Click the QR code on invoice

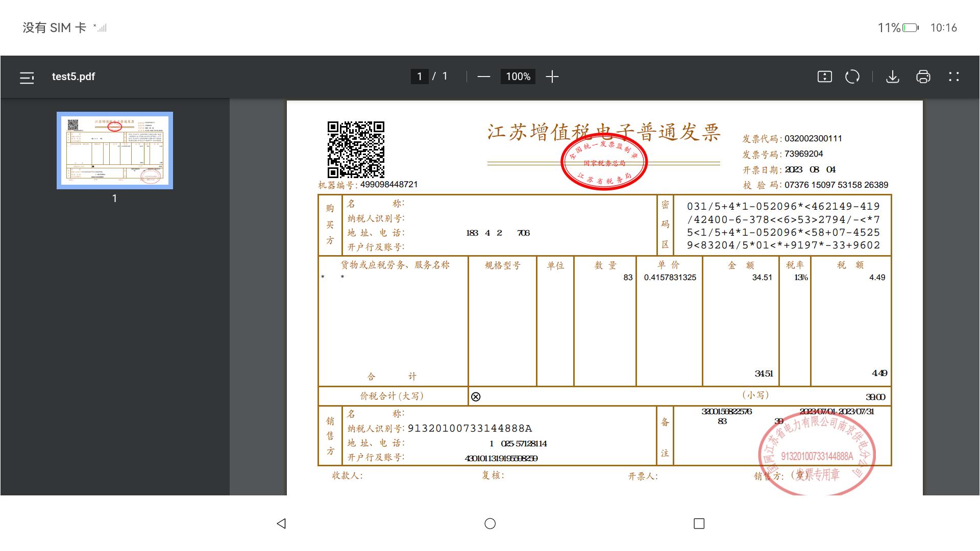[356, 149]
